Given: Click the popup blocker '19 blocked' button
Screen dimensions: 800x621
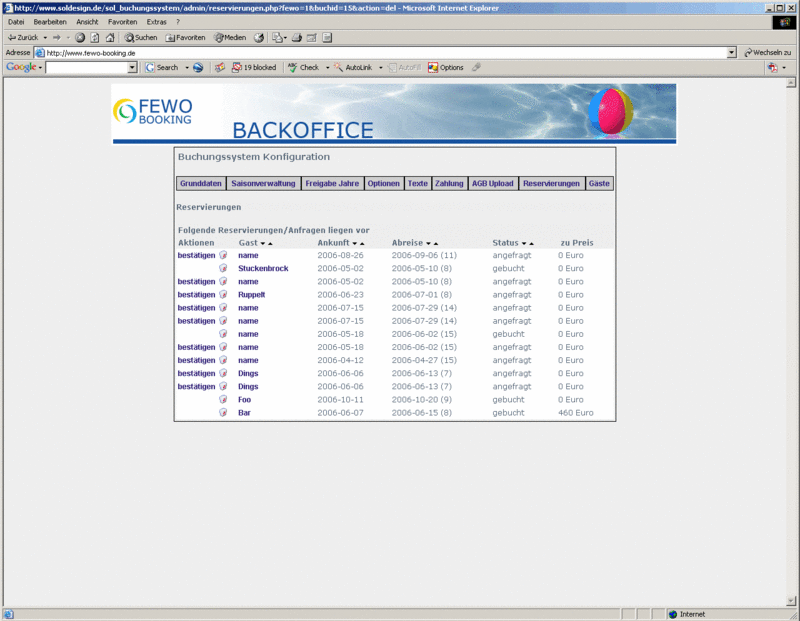Looking at the screenshot, I should tap(253, 67).
